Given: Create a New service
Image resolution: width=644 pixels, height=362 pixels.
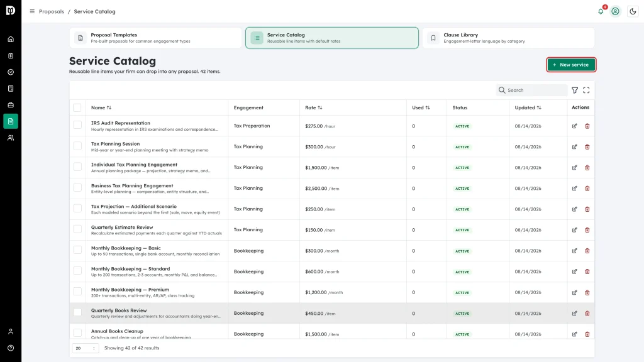Looking at the screenshot, I should click(x=571, y=65).
